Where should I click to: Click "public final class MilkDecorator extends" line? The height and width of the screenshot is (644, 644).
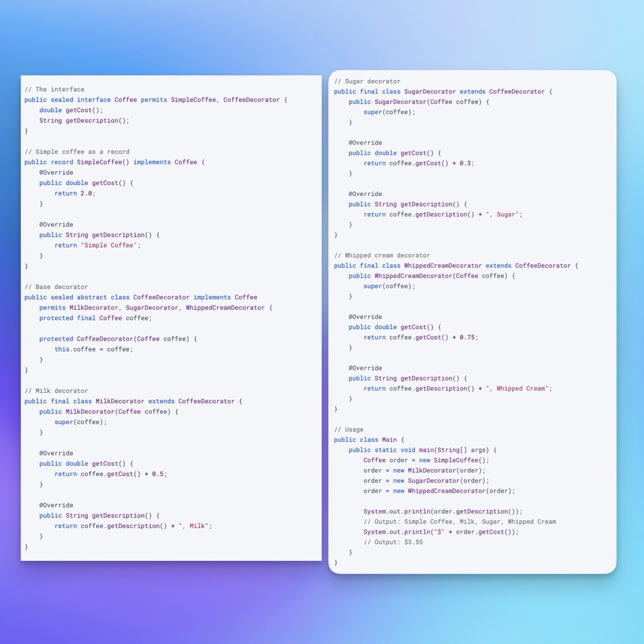[133, 401]
